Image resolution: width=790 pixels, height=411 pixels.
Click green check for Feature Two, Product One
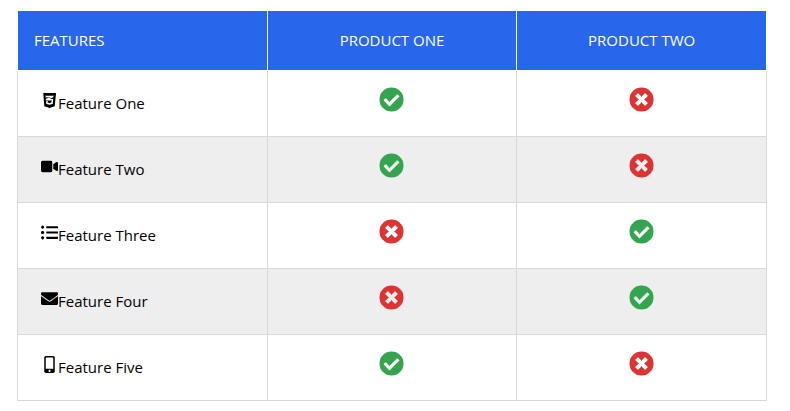[391, 165]
